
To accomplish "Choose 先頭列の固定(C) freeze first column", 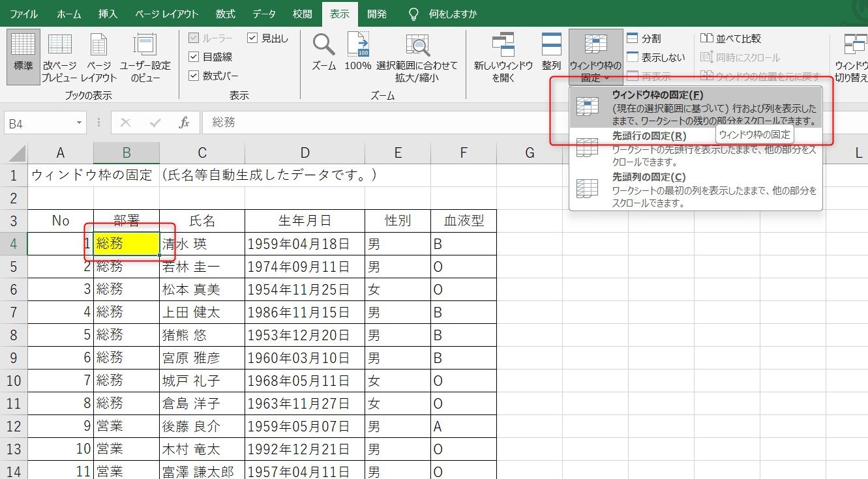I will 696,189.
